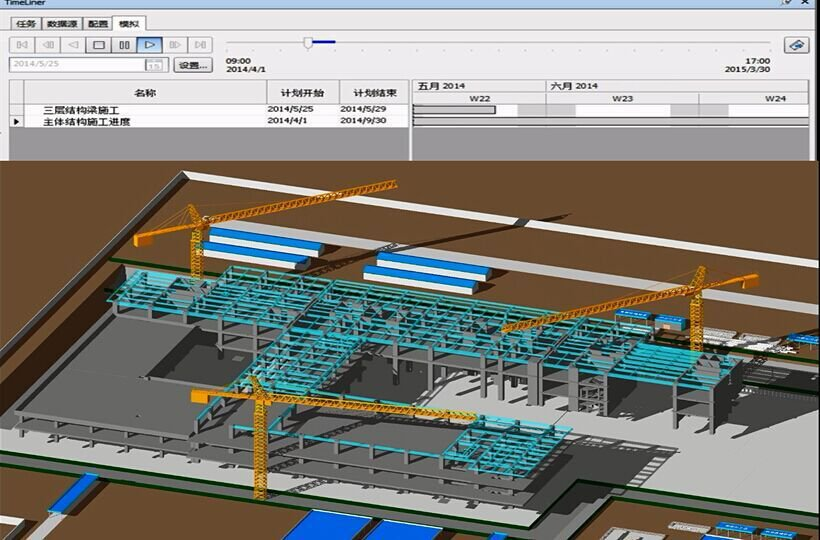The width and height of the screenshot is (820, 540).
Task: Pause the TimeLiner simulation
Action: (124, 45)
